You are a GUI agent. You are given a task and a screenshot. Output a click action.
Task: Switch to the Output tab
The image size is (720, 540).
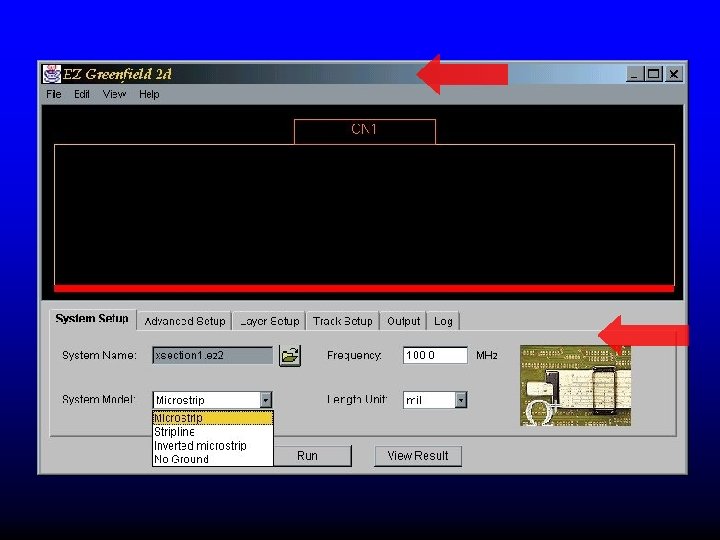403,321
